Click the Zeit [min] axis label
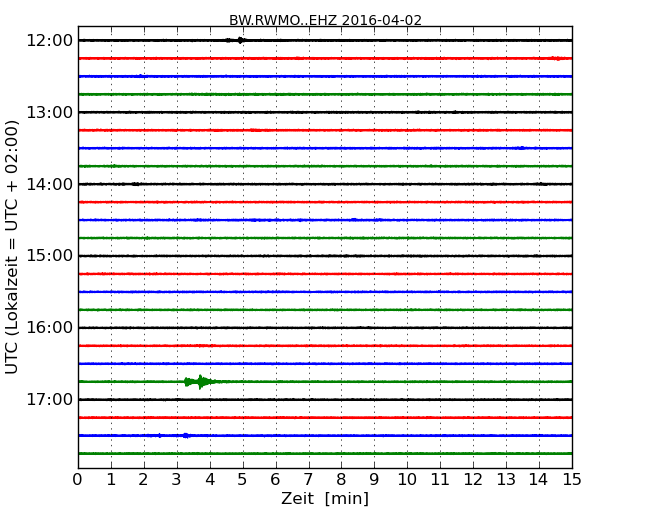Image resolution: width=650 pixels, height=520 pixels. (x=325, y=498)
